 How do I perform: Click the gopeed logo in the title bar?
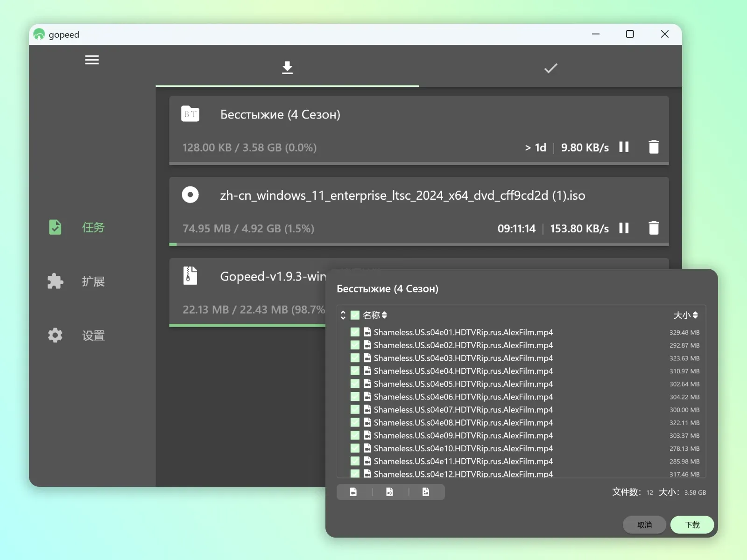[39, 34]
